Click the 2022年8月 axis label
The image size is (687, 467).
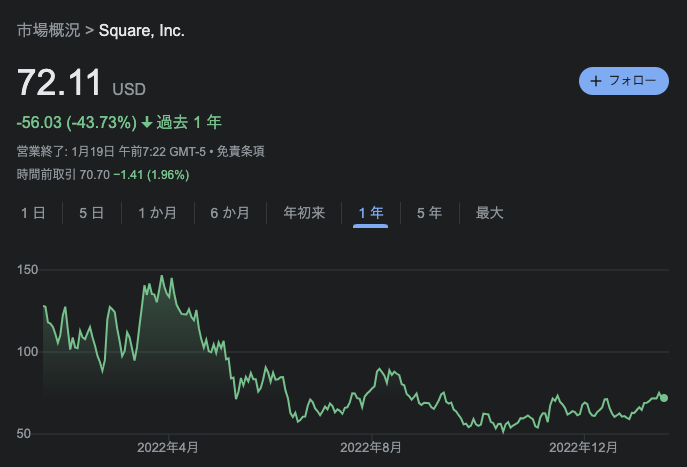[x=371, y=448]
